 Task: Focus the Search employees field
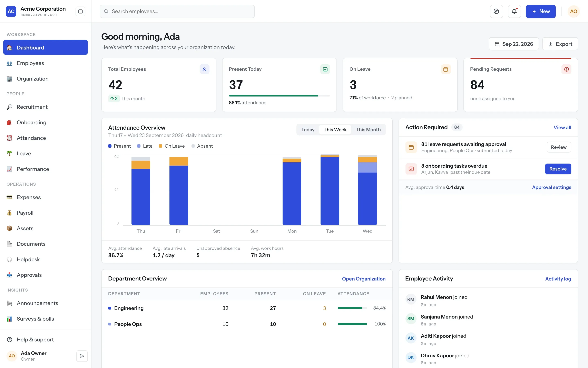pyautogui.click(x=177, y=11)
